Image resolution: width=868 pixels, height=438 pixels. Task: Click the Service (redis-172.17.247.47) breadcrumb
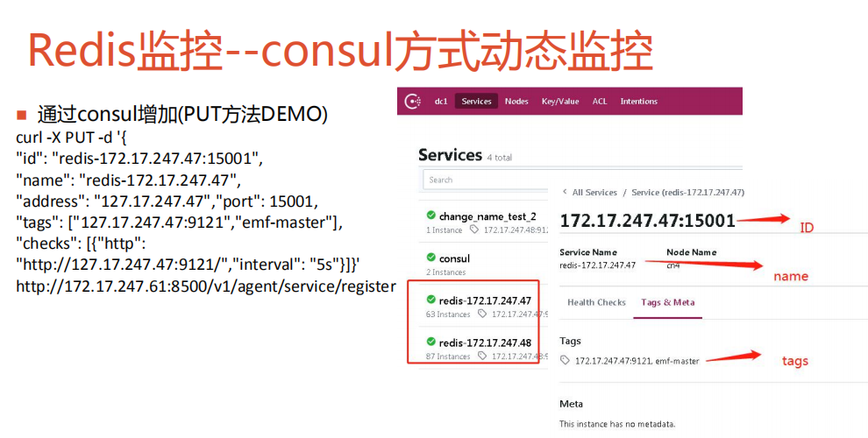(x=687, y=193)
